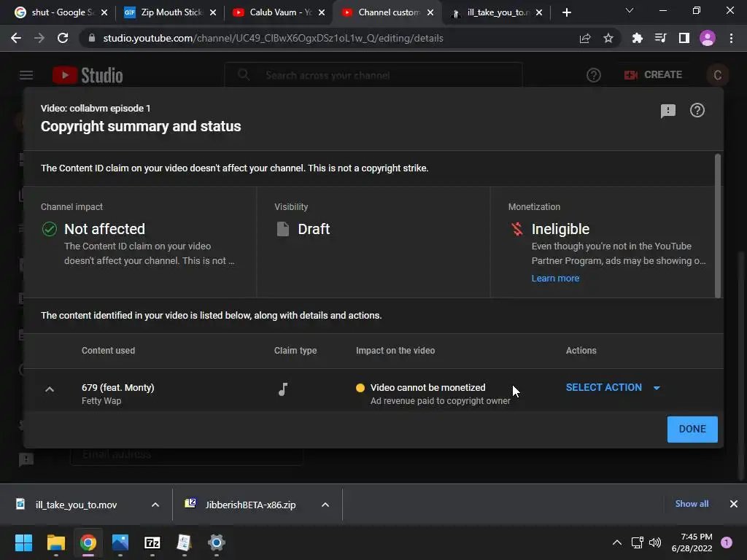
Task: Show hidden system tray icons
Action: coord(617,542)
